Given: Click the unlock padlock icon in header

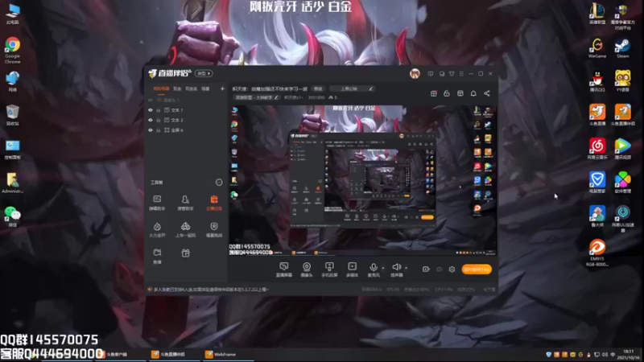Looking at the screenshot, I should [447, 93].
